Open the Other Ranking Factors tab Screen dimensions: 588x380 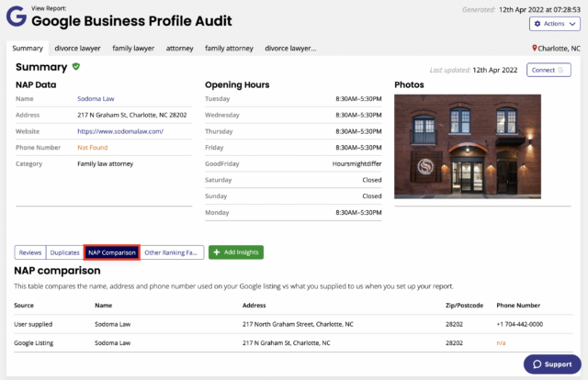pos(173,252)
